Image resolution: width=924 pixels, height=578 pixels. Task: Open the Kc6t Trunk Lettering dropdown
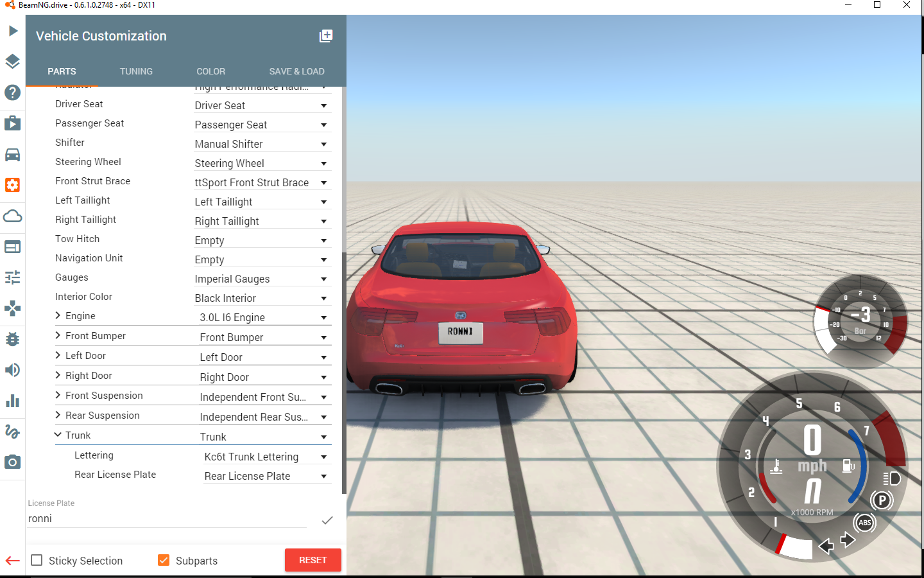click(x=268, y=457)
